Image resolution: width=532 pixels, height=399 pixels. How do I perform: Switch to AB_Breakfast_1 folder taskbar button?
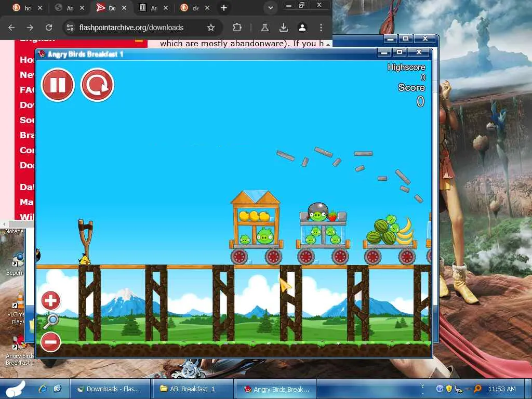point(193,389)
